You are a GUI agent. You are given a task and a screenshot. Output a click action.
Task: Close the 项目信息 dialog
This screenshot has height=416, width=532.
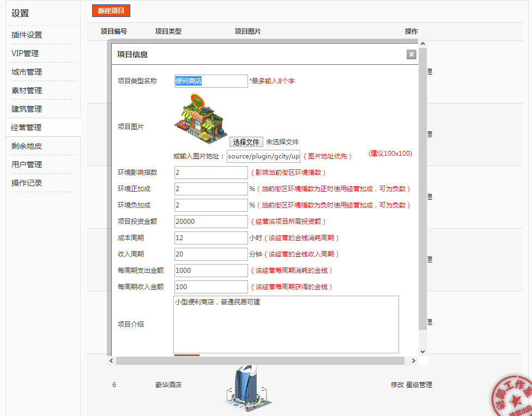click(411, 54)
